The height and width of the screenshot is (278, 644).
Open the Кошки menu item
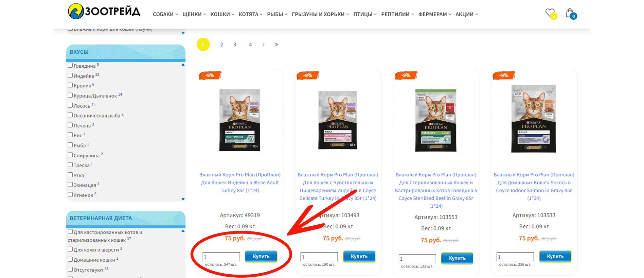222,14
